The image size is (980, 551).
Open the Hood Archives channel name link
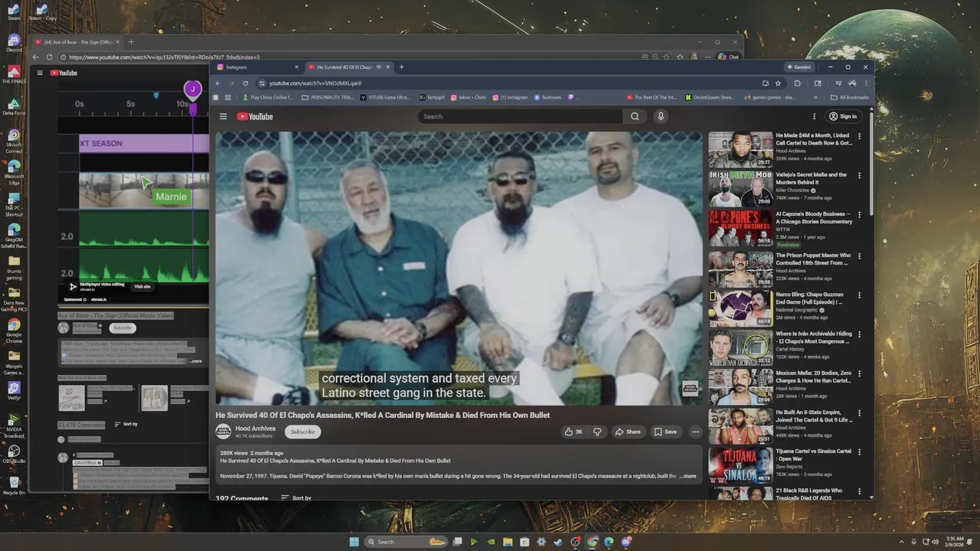click(x=255, y=429)
